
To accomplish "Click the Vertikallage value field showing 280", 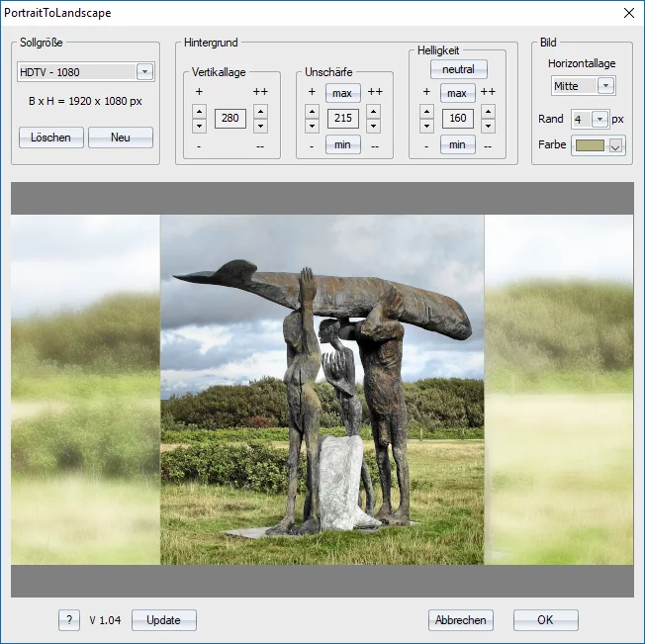I will pyautogui.click(x=230, y=119).
